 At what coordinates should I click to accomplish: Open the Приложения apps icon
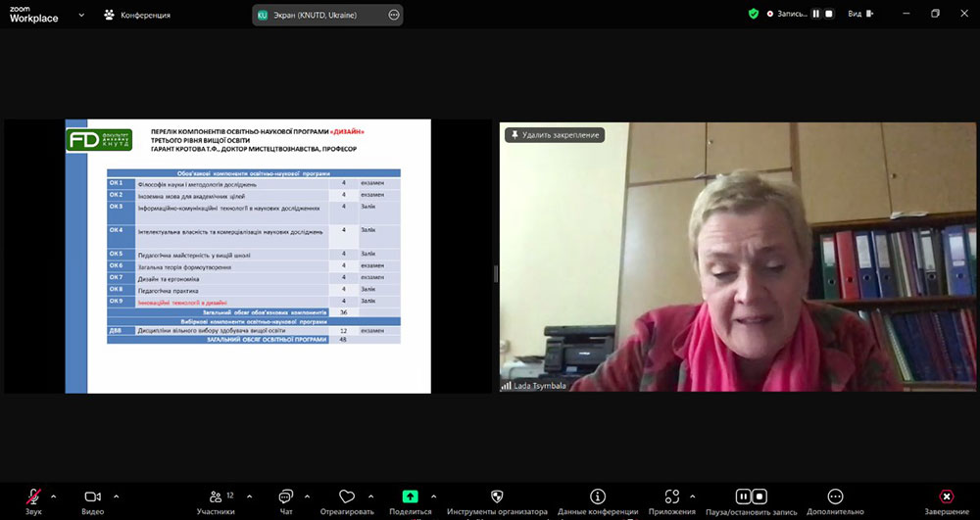click(672, 496)
